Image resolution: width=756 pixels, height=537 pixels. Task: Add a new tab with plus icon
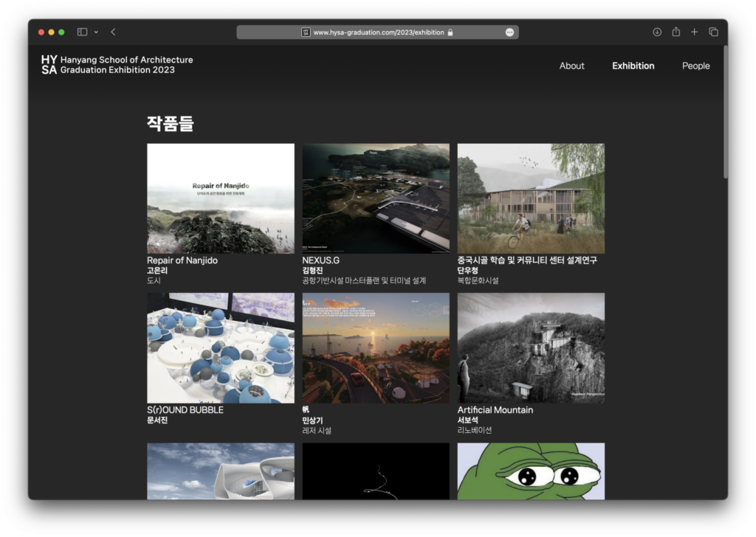tap(694, 32)
